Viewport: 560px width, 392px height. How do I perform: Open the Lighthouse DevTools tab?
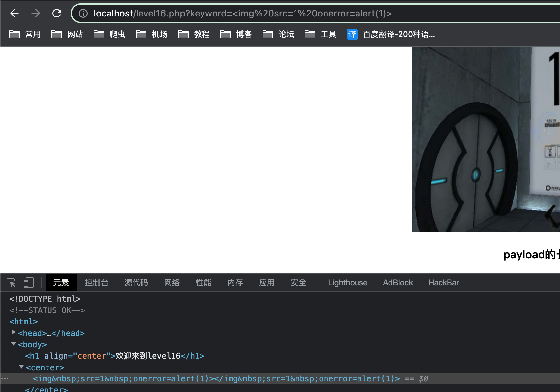click(348, 283)
